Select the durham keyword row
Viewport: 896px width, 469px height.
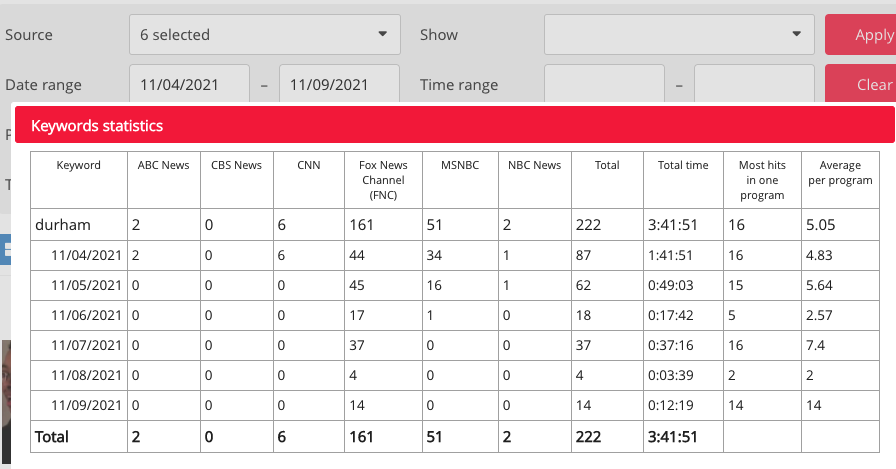[x=455, y=225]
